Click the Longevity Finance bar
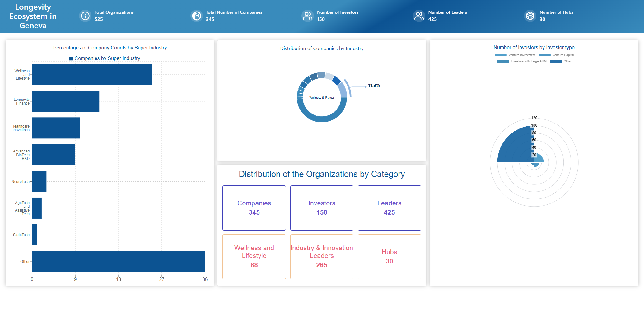 65,101
